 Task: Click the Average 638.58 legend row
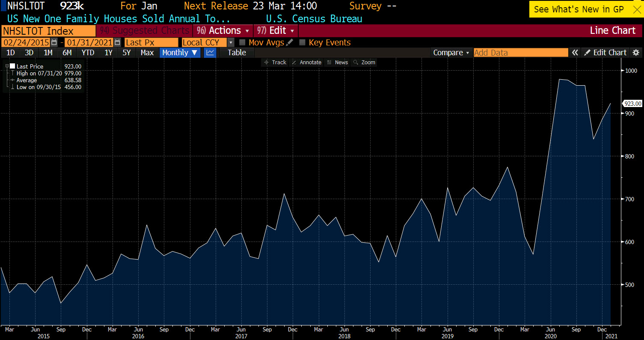coord(46,80)
